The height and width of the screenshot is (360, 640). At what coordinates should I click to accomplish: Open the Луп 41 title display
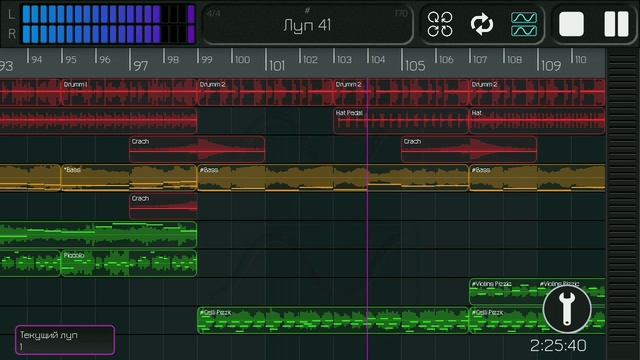pyautogui.click(x=307, y=24)
